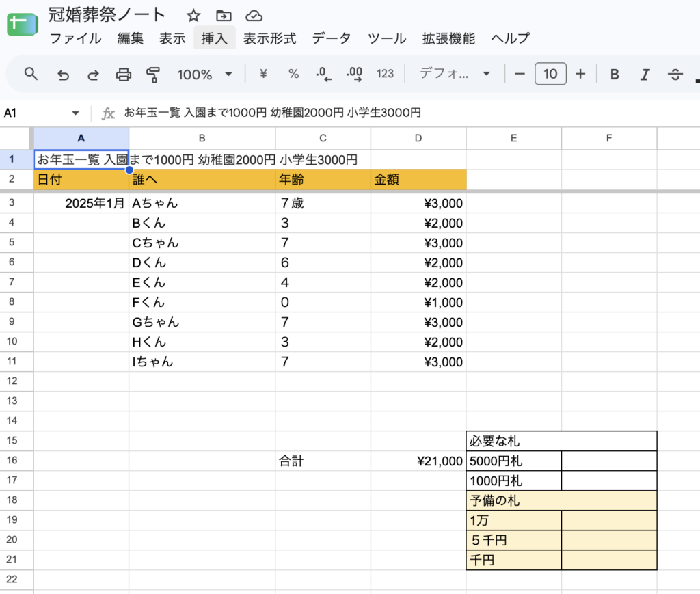This screenshot has height=594, width=700.
Task: Open the search menus magnifier
Action: (x=31, y=74)
